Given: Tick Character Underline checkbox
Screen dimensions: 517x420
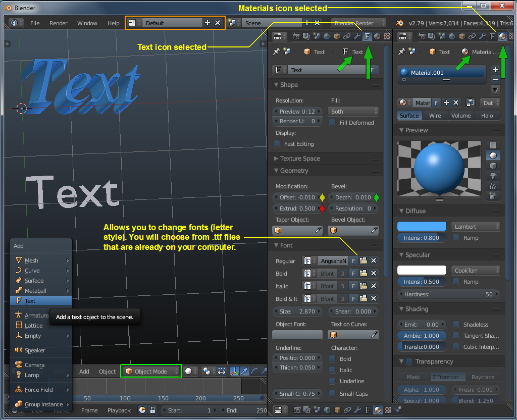Looking at the screenshot, I should tap(332, 381).
